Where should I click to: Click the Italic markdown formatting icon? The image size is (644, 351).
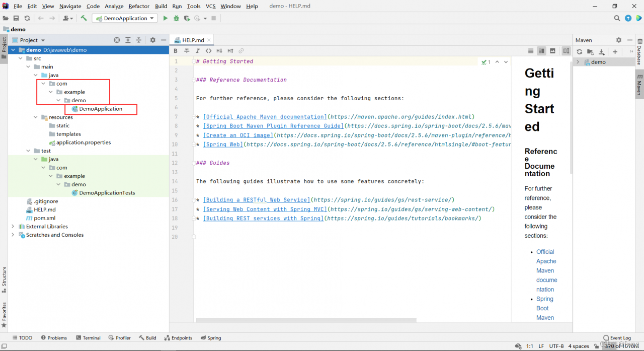[x=197, y=51]
